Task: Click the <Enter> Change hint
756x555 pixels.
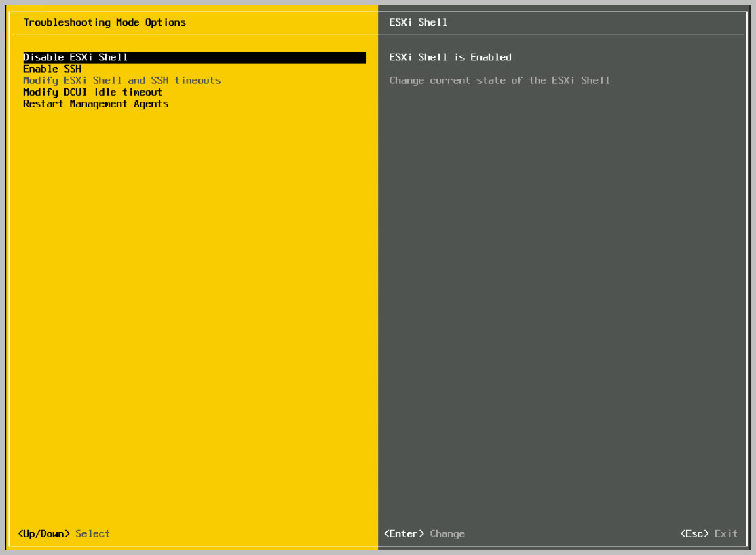Action: (x=425, y=534)
